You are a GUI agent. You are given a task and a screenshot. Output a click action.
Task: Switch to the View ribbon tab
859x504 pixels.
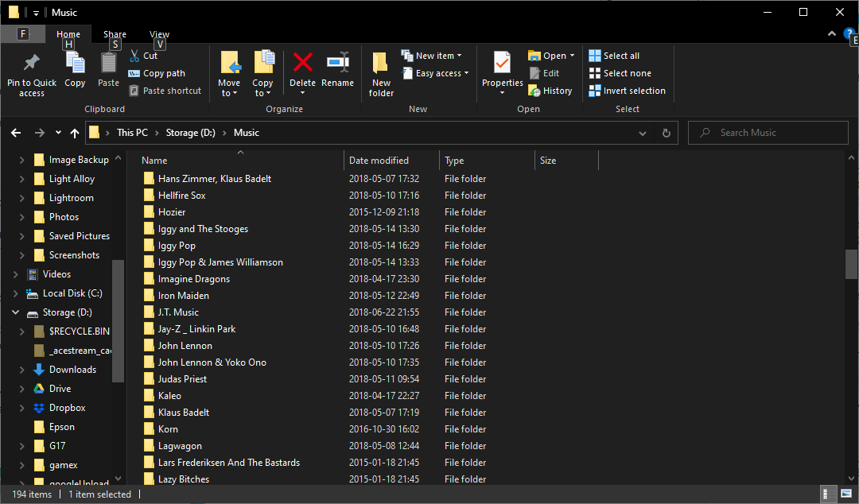tap(159, 34)
